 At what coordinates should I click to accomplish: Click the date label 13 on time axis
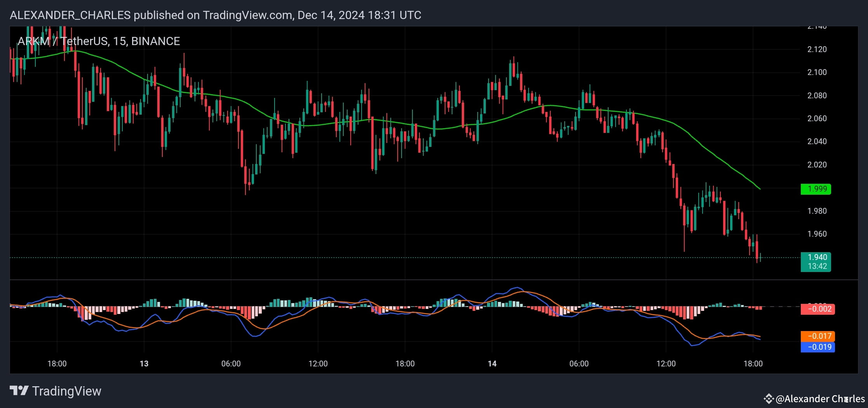[144, 364]
